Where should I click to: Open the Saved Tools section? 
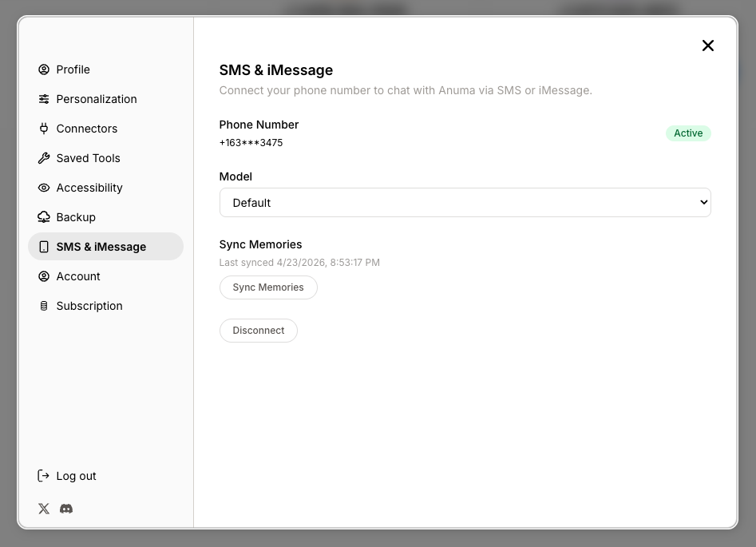click(88, 158)
